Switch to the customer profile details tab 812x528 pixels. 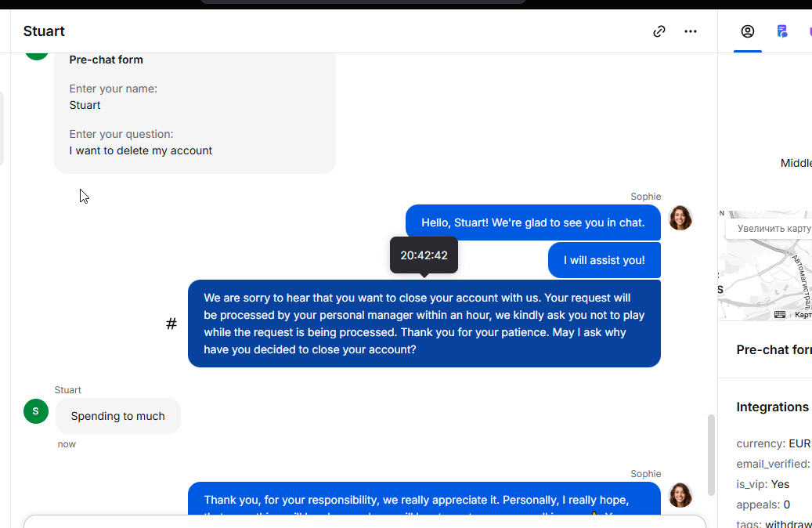click(748, 31)
